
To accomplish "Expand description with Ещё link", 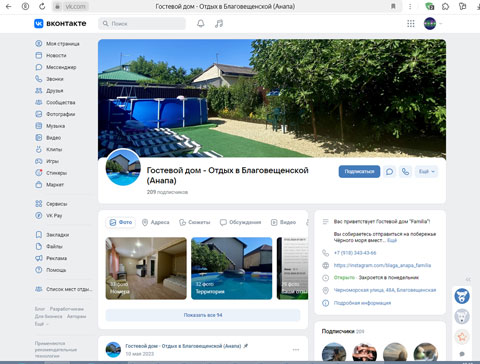I will (x=392, y=240).
